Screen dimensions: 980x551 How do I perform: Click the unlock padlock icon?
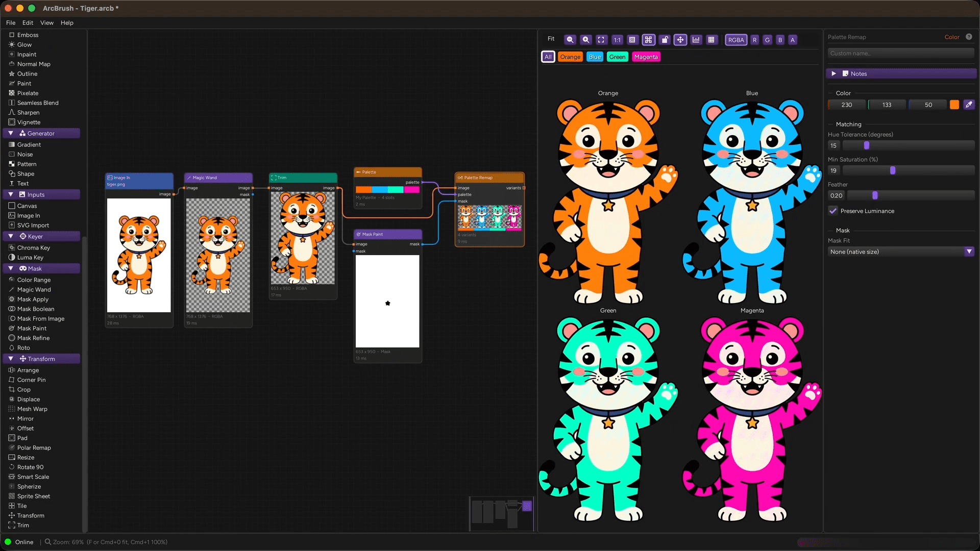pyautogui.click(x=665, y=40)
